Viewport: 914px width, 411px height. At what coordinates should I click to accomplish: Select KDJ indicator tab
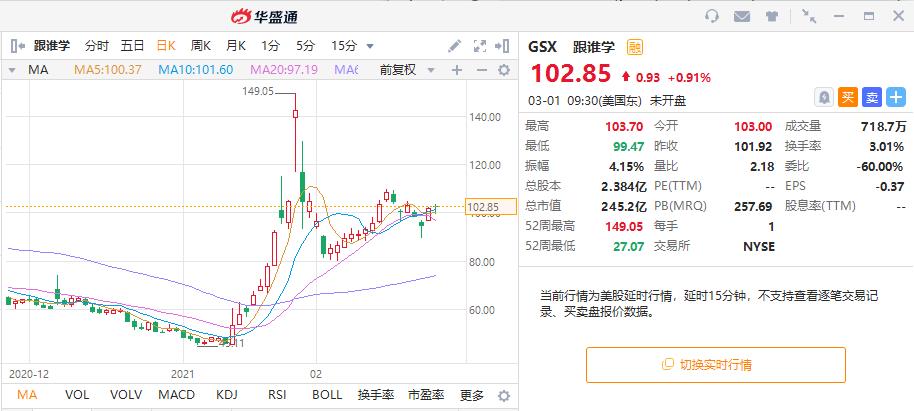coord(227,395)
